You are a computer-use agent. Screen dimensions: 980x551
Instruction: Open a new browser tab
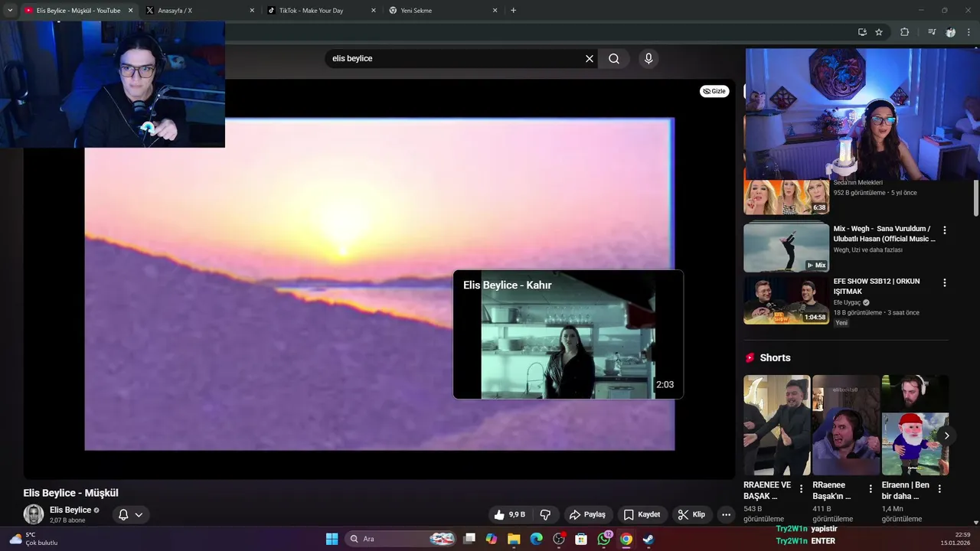[513, 11]
